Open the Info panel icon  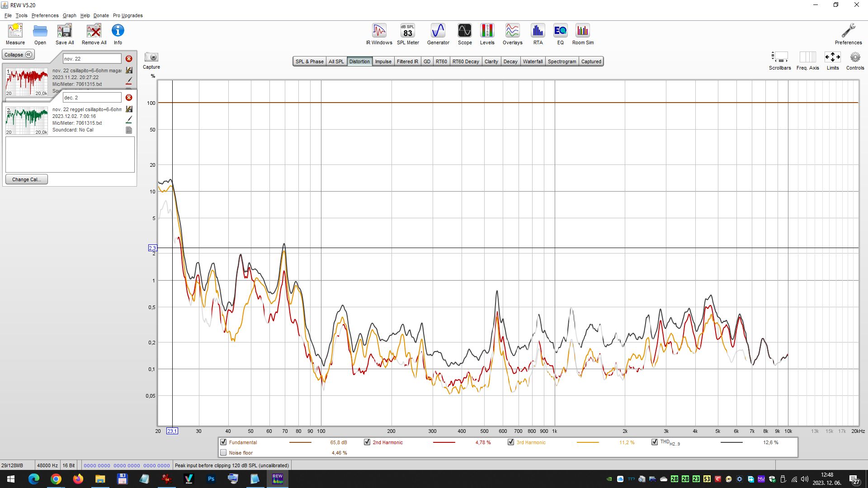pos(118,34)
